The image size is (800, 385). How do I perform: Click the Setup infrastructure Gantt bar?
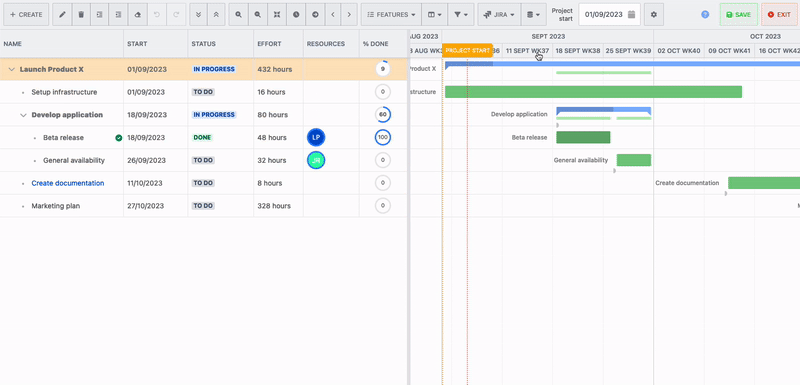(x=593, y=92)
